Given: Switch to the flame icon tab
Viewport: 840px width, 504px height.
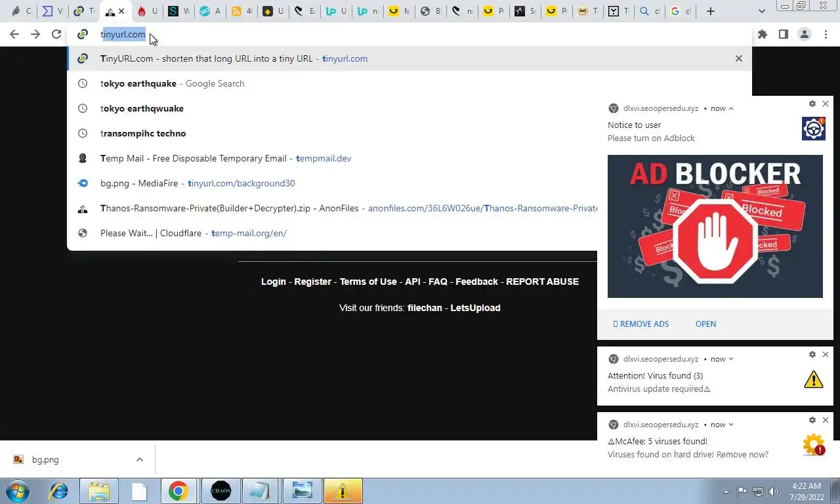Looking at the screenshot, I should [142, 11].
